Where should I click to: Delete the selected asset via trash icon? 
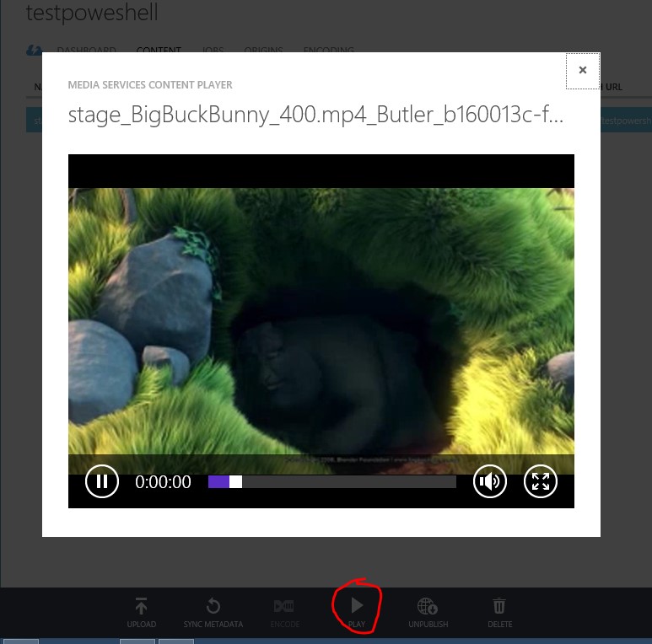[499, 607]
